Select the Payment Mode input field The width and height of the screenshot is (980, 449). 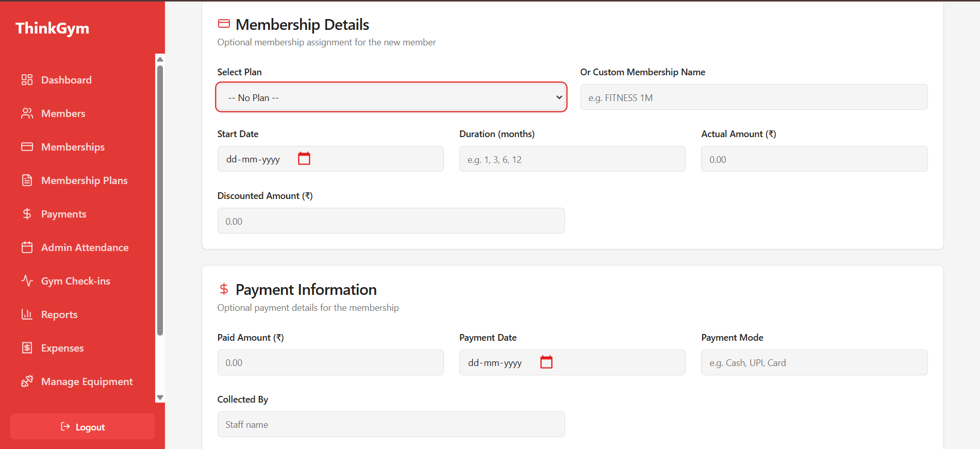[x=813, y=362]
